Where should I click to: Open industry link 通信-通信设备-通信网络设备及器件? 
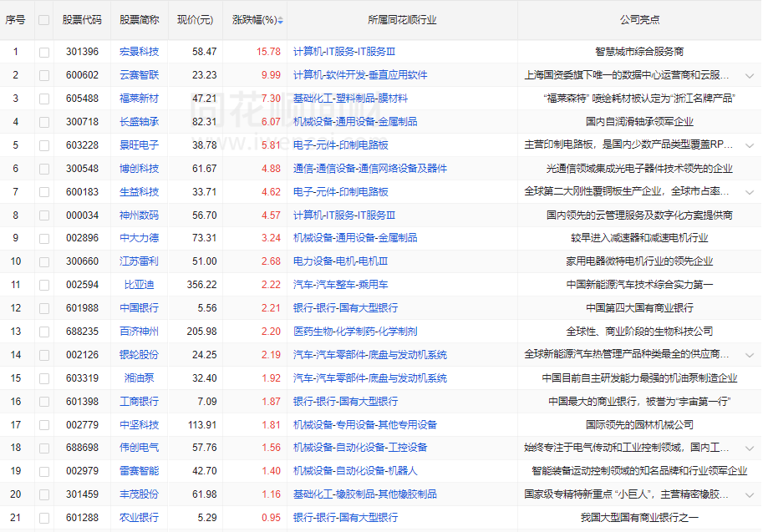point(370,169)
